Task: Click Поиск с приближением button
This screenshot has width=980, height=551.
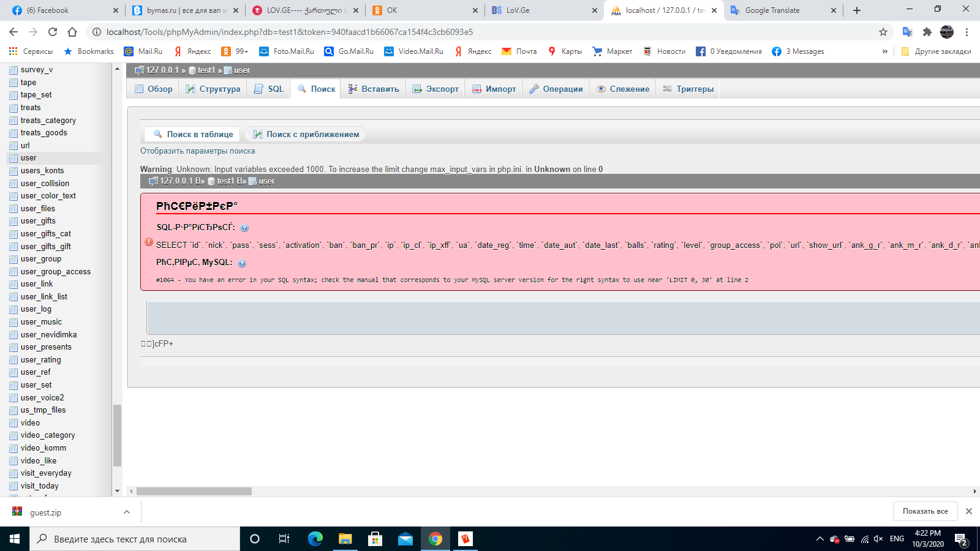Action: (x=306, y=134)
